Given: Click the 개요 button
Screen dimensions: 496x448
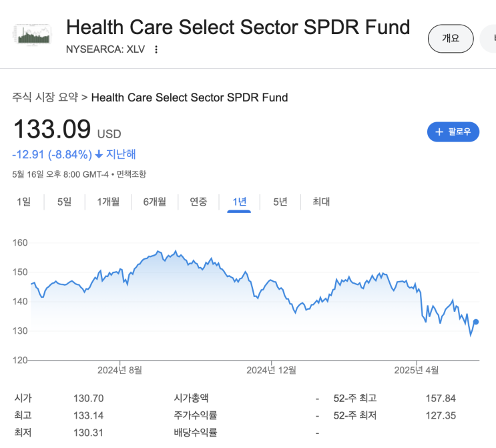Looking at the screenshot, I should point(451,38).
